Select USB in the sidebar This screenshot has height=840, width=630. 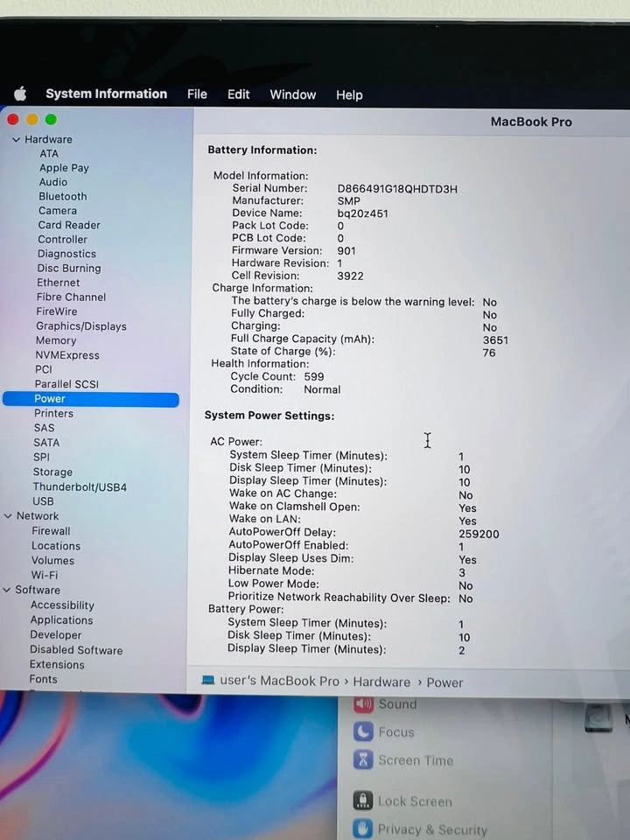43,502
